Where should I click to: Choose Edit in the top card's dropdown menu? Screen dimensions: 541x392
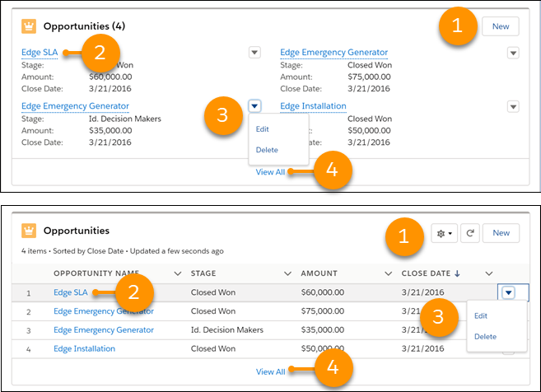coord(262,129)
